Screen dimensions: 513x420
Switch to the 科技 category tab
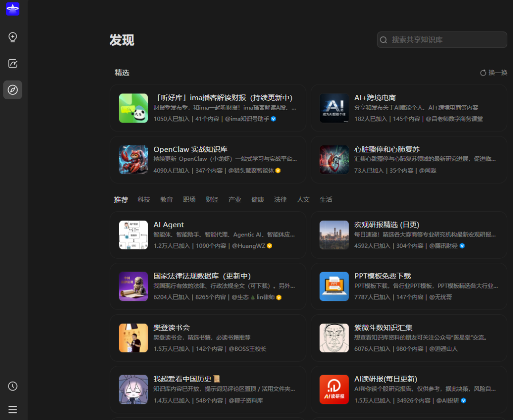pyautogui.click(x=143, y=199)
